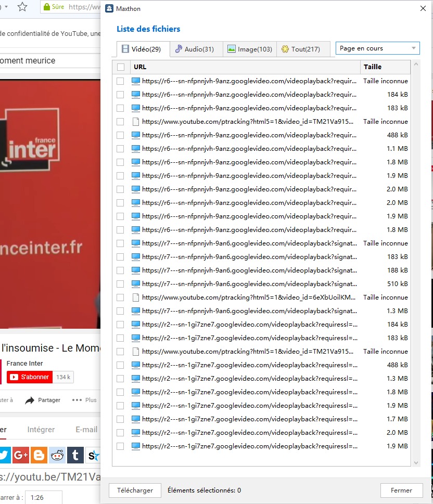Image resolution: width=433 pixels, height=504 pixels.
Task: Check the r7 row with Taille inconnue
Action: coord(120,243)
